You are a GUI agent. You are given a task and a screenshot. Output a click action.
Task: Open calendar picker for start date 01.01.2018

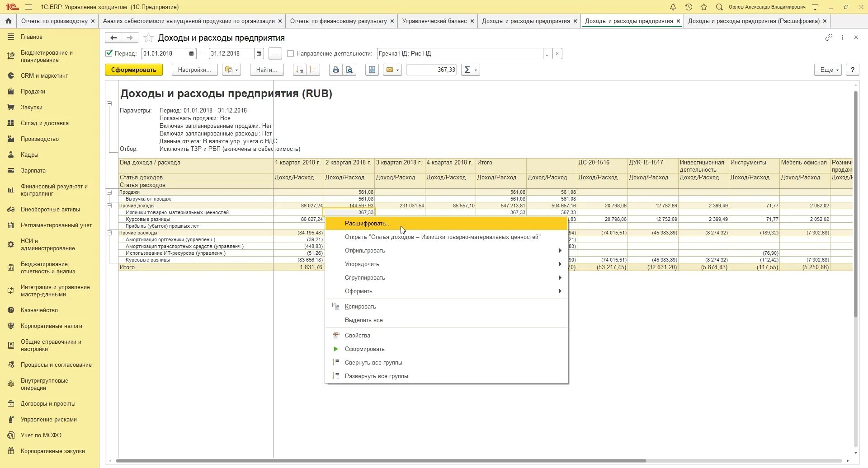tap(192, 53)
